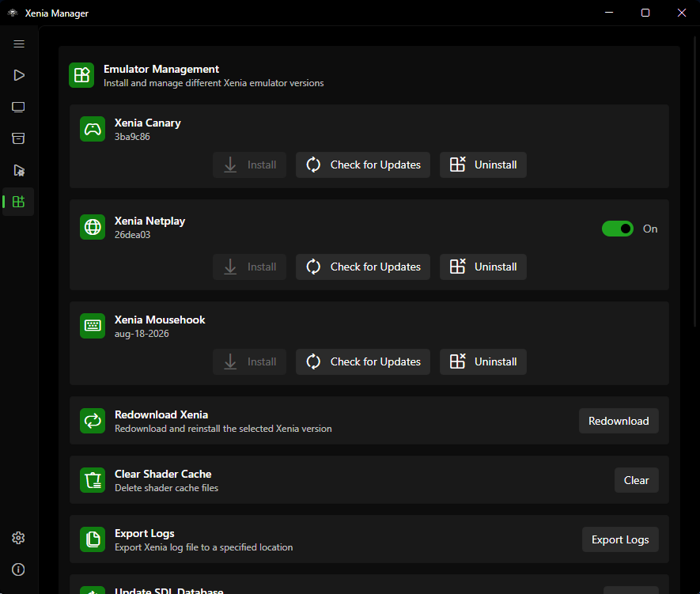Click the cursor-star sidebar icon

coord(19,171)
